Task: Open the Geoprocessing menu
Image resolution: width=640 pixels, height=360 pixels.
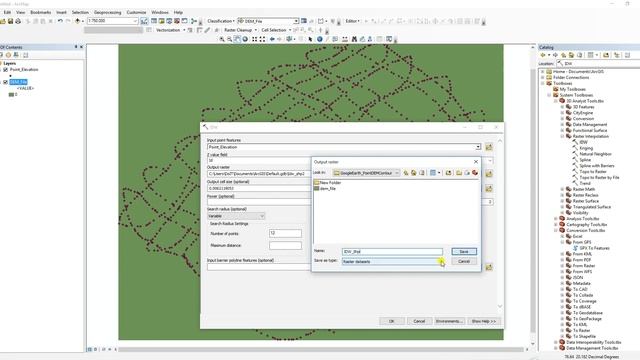Action: coord(107,12)
